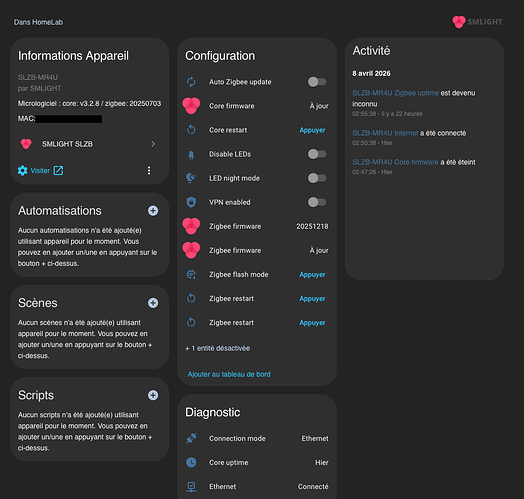
Task: Turn on the VPN enabled switch
Action: tap(317, 202)
